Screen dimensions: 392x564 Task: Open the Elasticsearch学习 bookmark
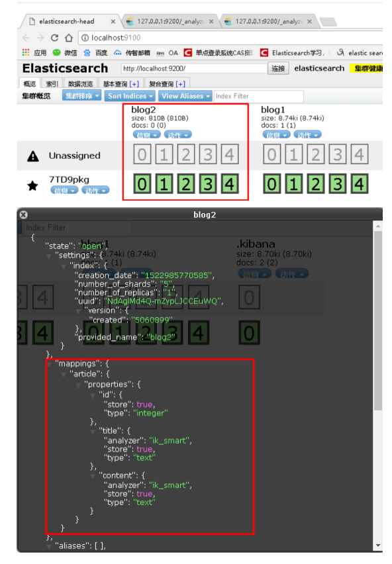click(293, 53)
